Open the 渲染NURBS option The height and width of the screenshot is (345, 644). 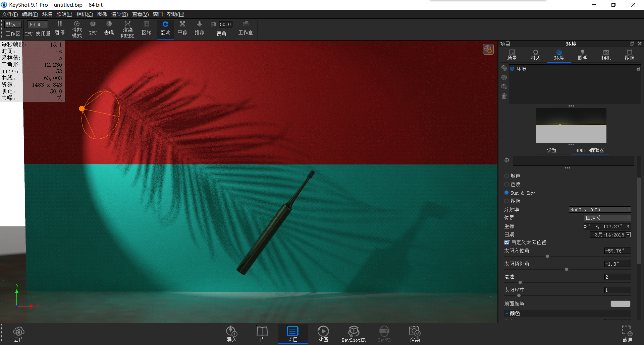point(128,28)
